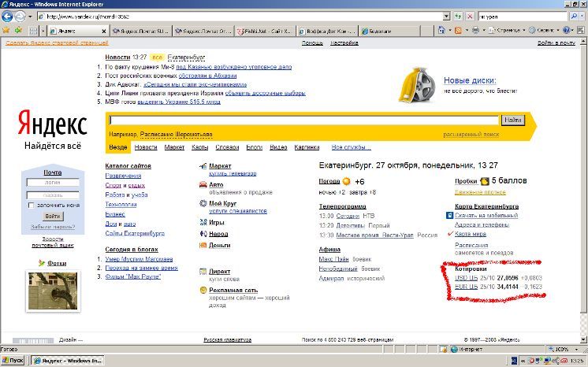The width and height of the screenshot is (588, 367).
Task: Tick the 'запомнить меня' checkbox
Action: 31,205
